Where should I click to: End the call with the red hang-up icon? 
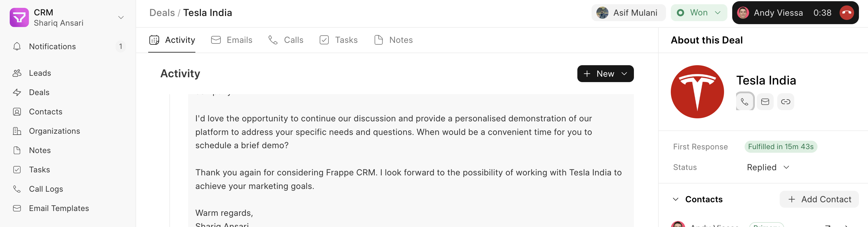(847, 13)
